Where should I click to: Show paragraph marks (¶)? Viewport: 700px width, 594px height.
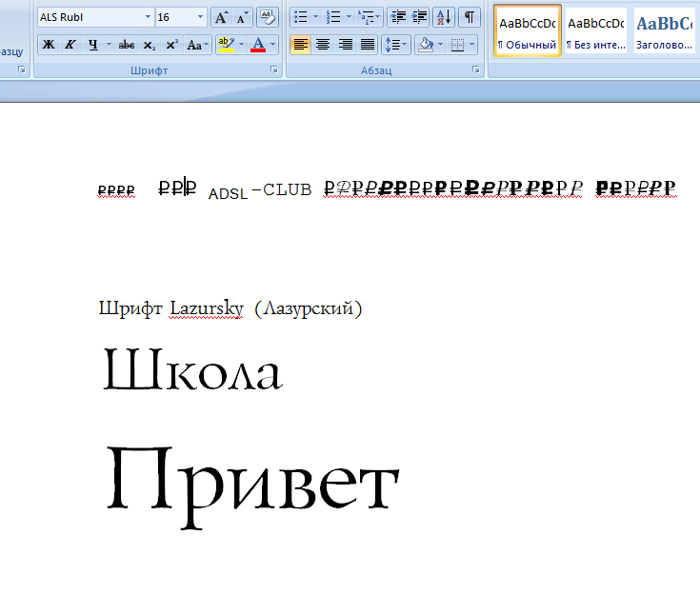tap(470, 17)
